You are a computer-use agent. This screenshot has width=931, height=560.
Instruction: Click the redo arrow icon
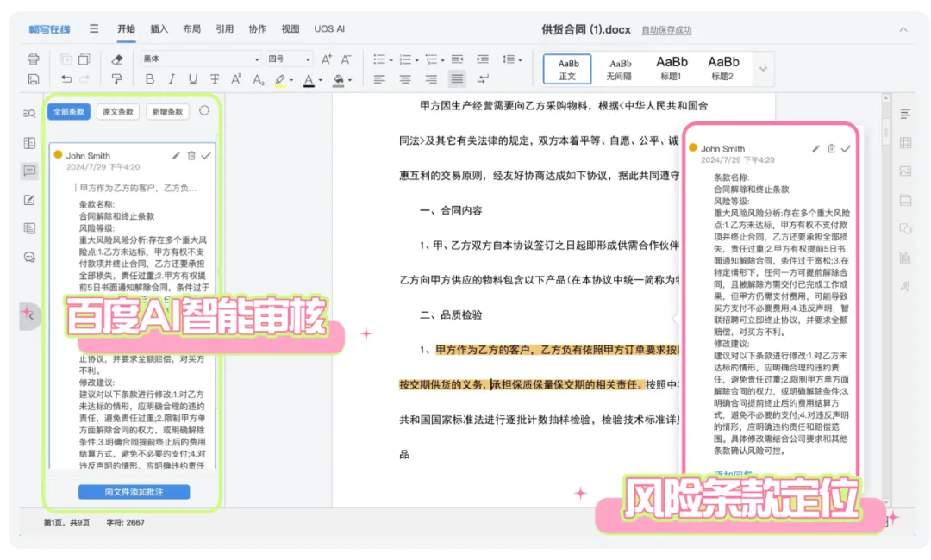pos(84,79)
